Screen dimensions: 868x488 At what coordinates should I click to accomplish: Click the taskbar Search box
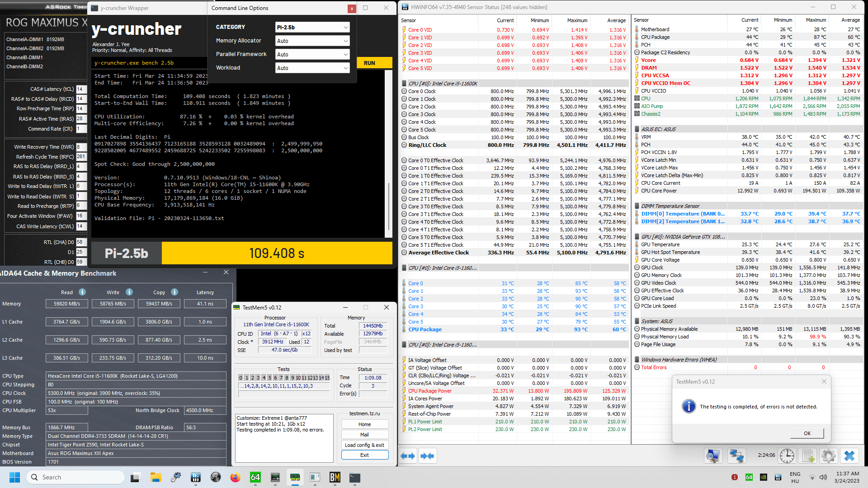pos(75,477)
